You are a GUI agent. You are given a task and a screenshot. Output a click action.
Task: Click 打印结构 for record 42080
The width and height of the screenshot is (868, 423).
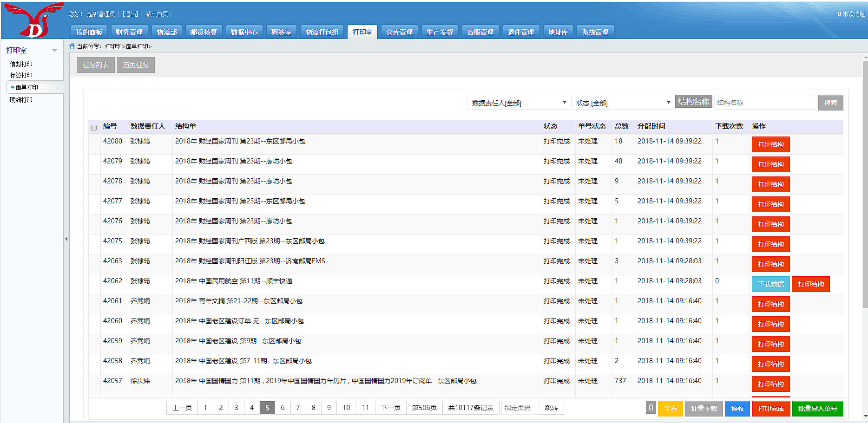770,144
